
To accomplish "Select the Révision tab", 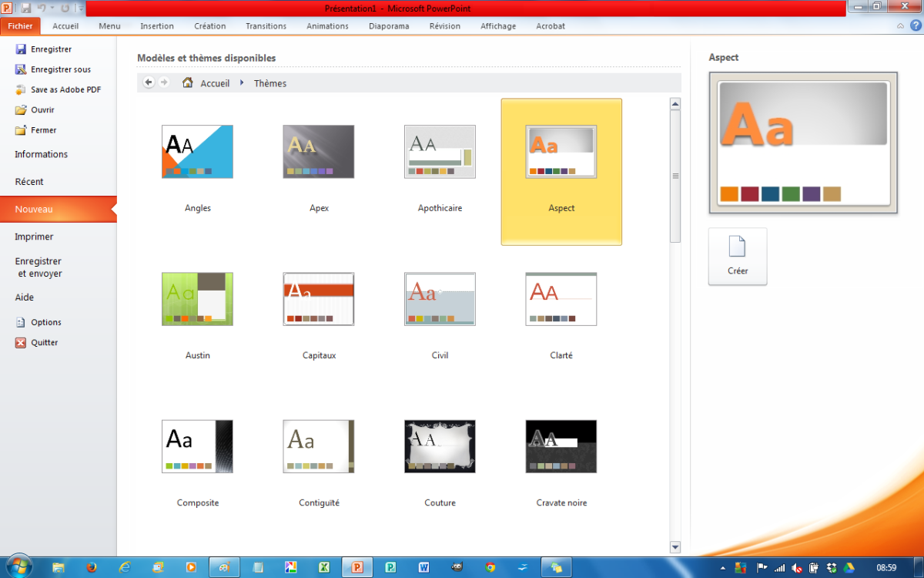I will coord(445,26).
